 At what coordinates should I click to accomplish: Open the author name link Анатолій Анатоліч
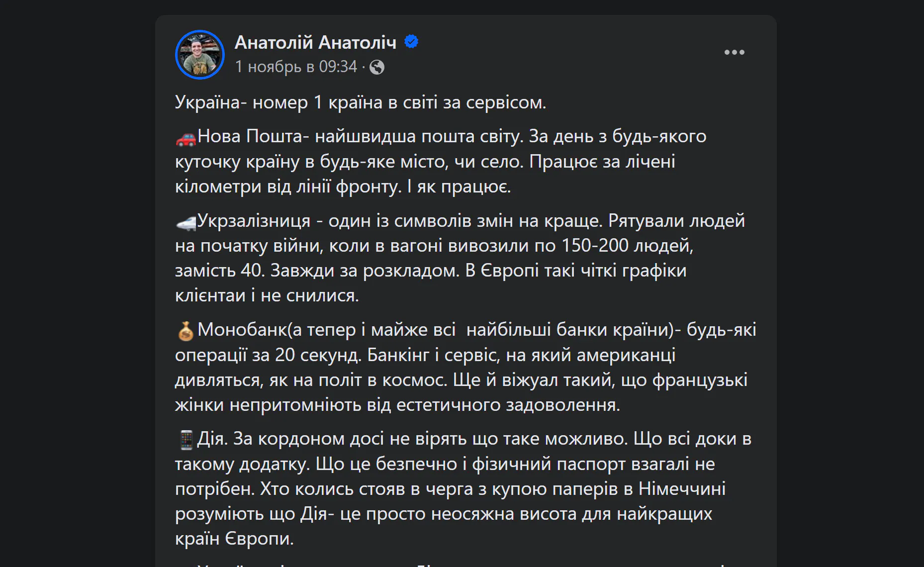[315, 43]
